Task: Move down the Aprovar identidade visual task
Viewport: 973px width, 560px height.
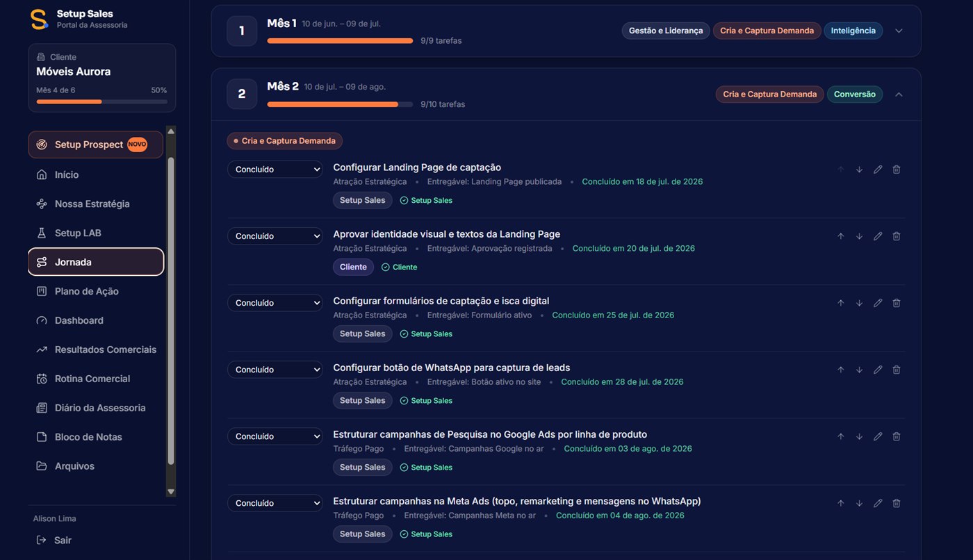Action: pyautogui.click(x=859, y=236)
